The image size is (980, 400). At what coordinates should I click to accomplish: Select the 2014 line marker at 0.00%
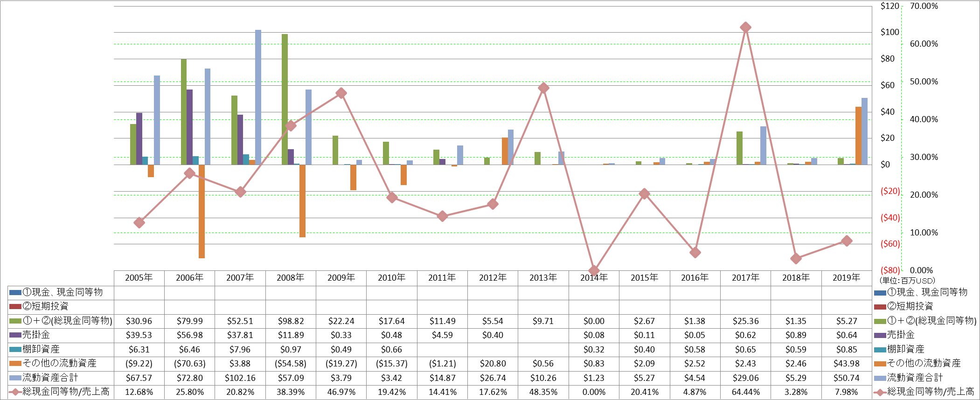click(594, 270)
